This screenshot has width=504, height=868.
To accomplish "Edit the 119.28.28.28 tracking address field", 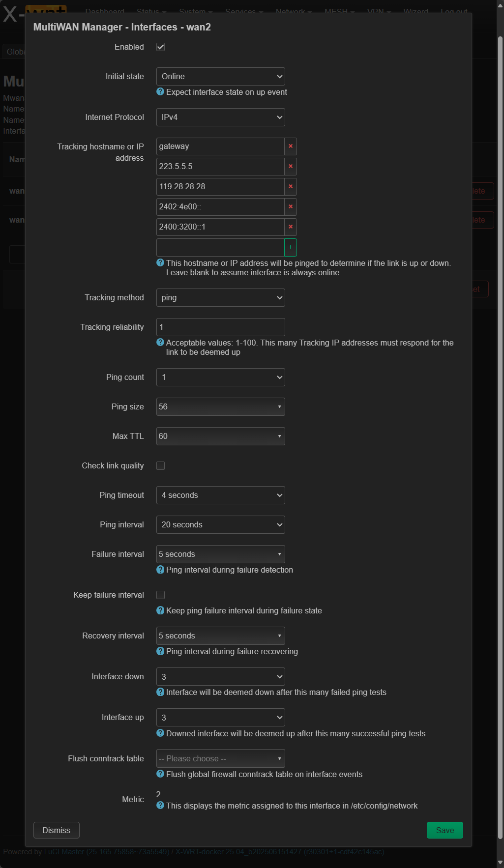I will [220, 187].
